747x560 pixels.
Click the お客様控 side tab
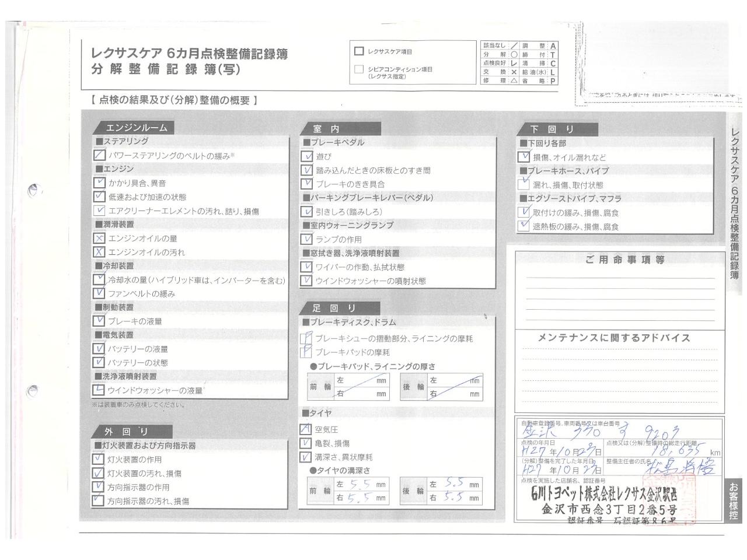click(x=734, y=501)
